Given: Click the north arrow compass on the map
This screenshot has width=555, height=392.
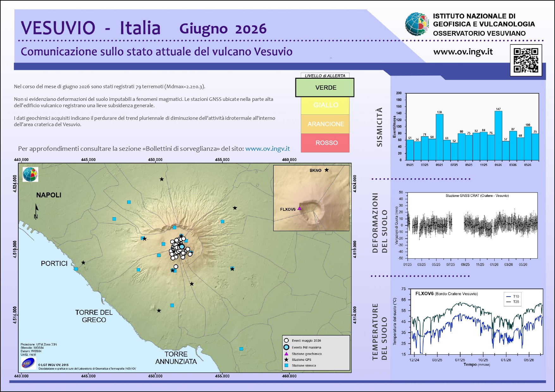Looking at the screenshot, I should (36, 211).
